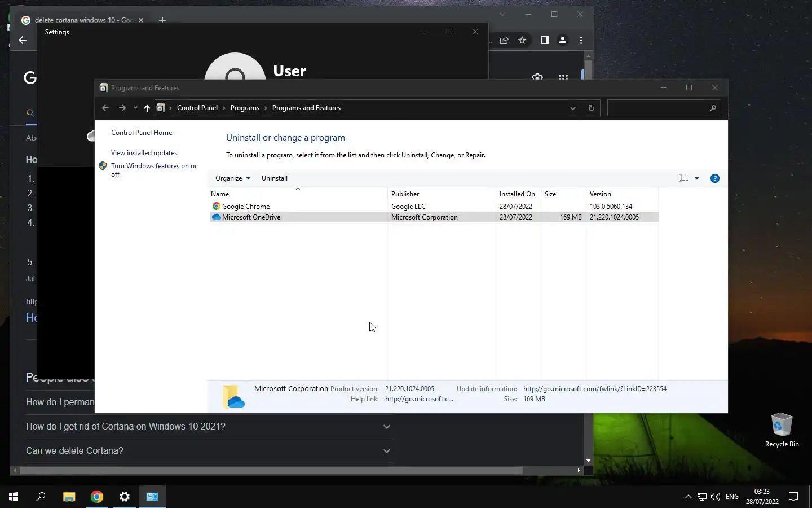Viewport: 812px width, 508px height.
Task: Open Chrome profile icon
Action: pos(562,40)
